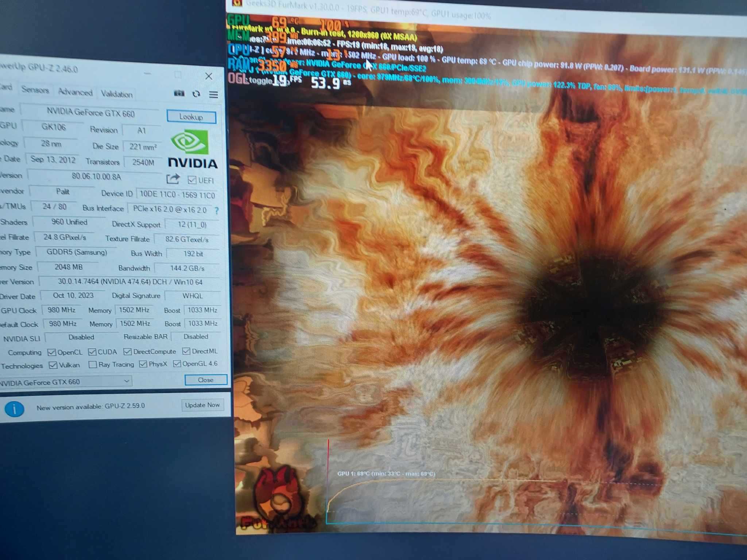Screen dimensions: 747x560
Task: Open the GPU-Z hamburger menu
Action: coord(213,95)
